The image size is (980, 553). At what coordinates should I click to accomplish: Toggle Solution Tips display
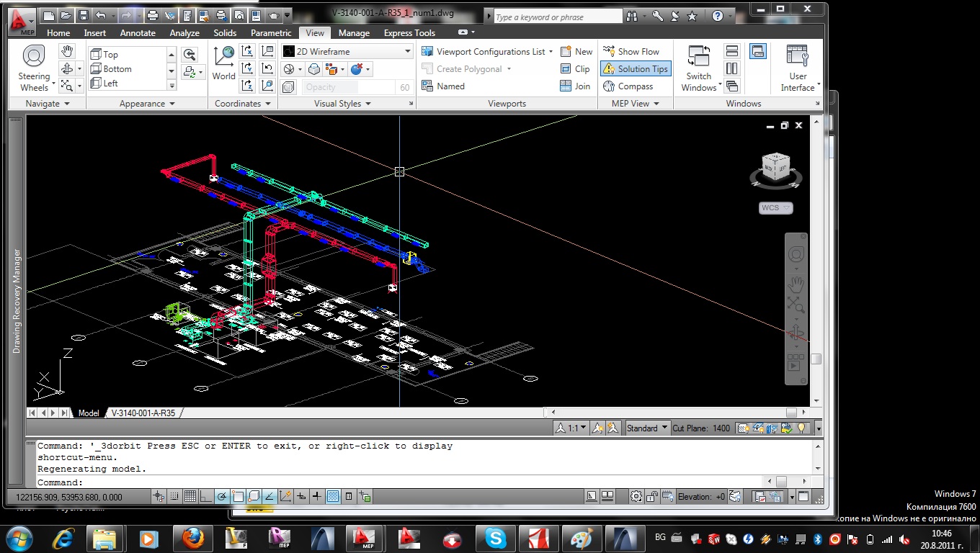(635, 68)
